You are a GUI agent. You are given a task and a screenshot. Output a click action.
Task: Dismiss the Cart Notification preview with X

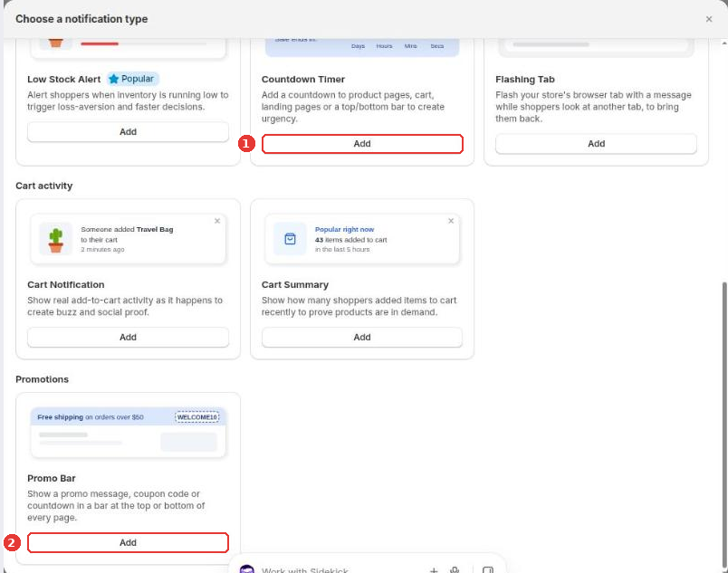(x=217, y=221)
